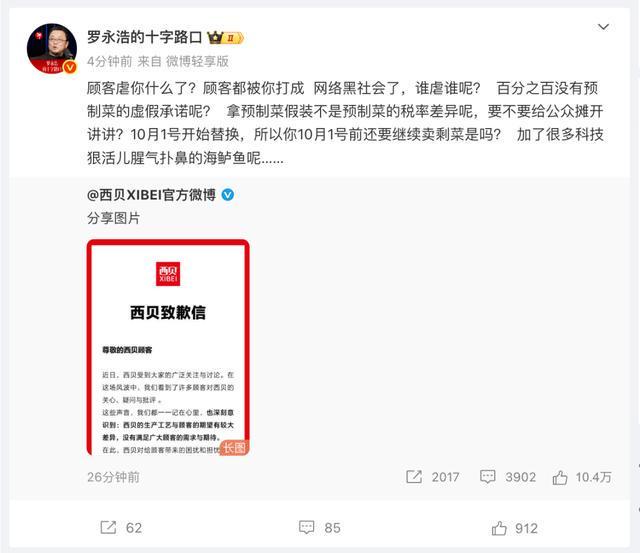
Task: Click the main post text body
Action: pyautogui.click(x=345, y=123)
